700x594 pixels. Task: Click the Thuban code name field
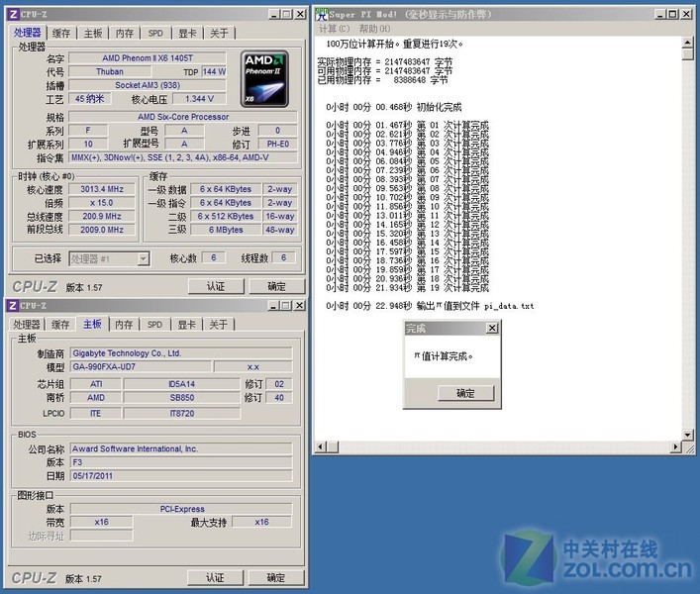110,71
